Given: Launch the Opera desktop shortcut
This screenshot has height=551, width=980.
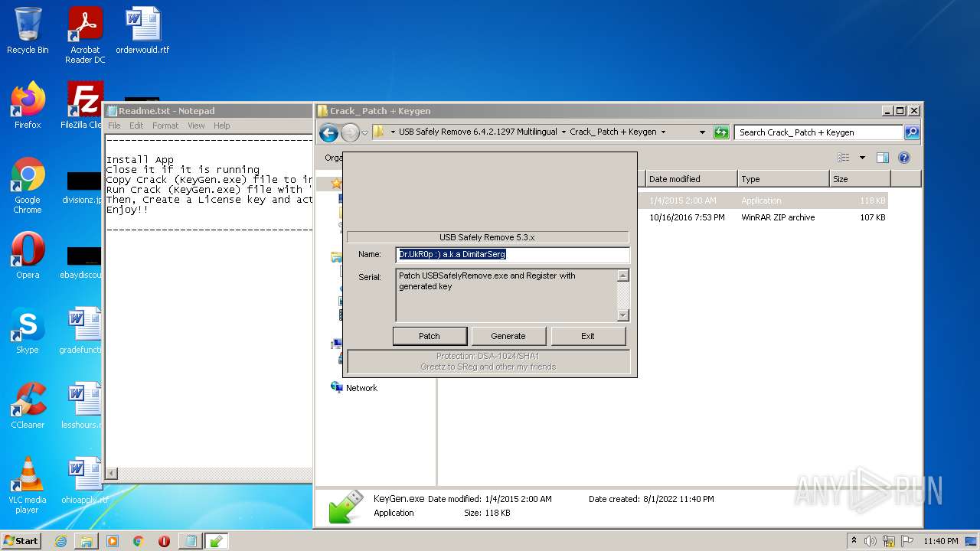Looking at the screenshot, I should point(28,256).
